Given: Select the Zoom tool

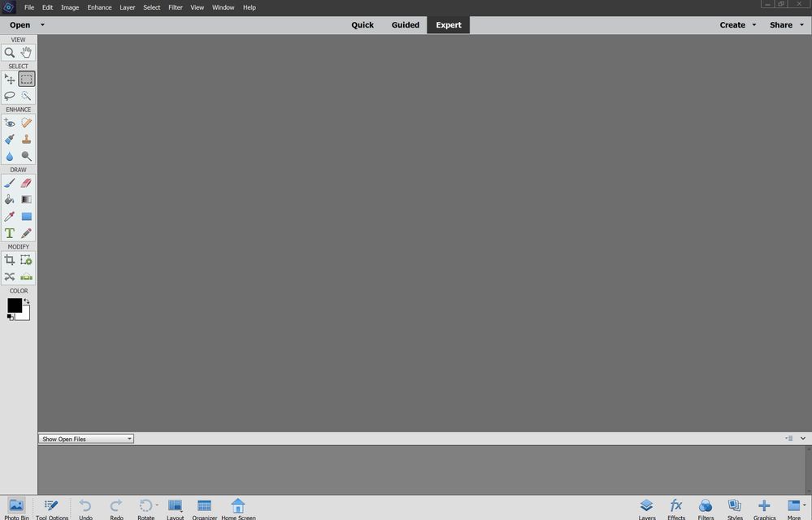Looking at the screenshot, I should click(10, 51).
